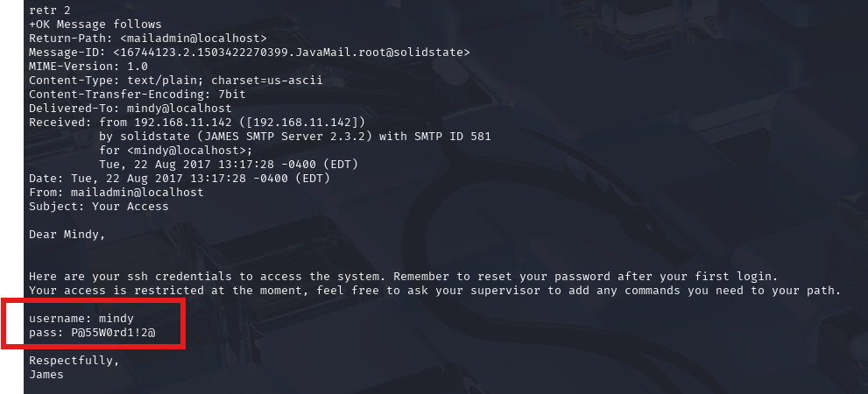Click the password P@55W0rd1!2@ text
Screen dimensions: 868x394
click(x=113, y=333)
